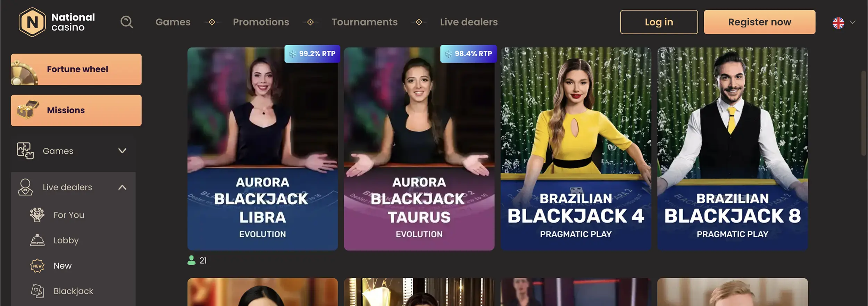Open search with the magnifier icon
The width and height of the screenshot is (868, 306).
(127, 22)
